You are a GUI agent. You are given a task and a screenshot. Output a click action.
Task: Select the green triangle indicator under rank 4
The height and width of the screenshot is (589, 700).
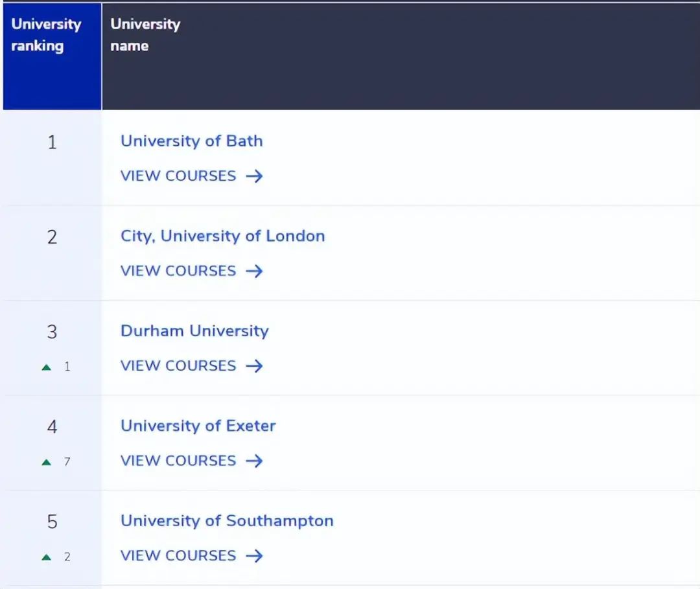46,461
